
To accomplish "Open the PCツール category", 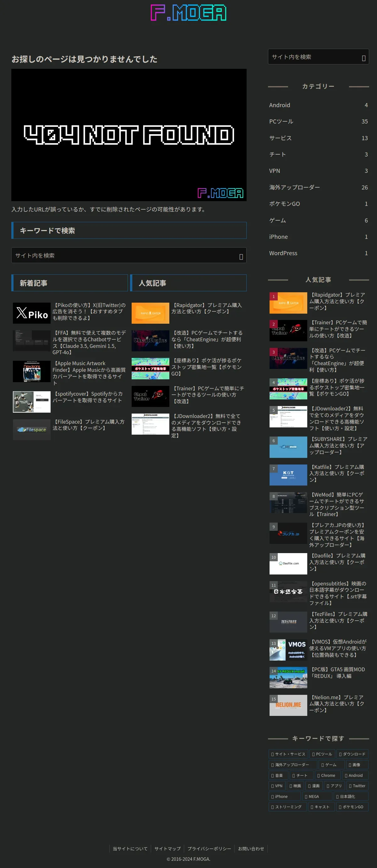I will click(318, 121).
